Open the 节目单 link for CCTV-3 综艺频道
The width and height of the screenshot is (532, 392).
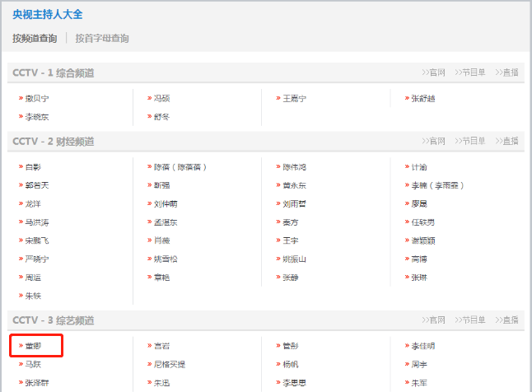pos(470,320)
